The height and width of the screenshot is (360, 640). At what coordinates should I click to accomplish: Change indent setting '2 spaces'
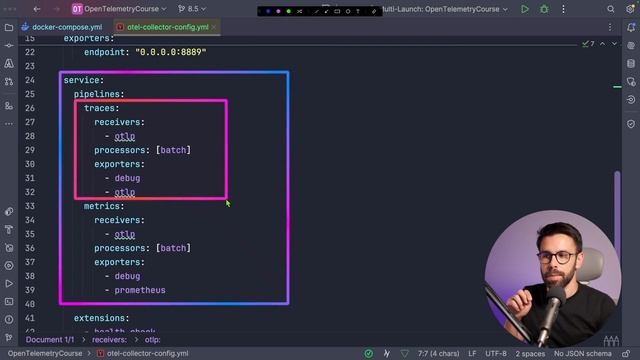pyautogui.click(x=530, y=353)
